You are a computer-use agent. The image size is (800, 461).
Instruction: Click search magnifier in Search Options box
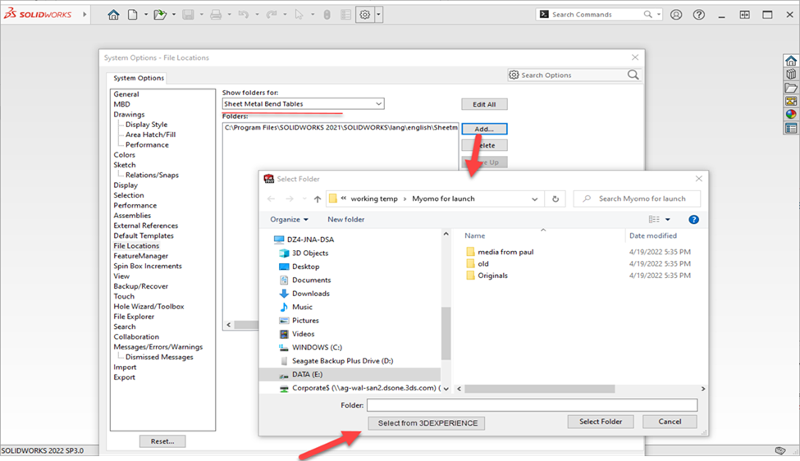click(x=633, y=75)
